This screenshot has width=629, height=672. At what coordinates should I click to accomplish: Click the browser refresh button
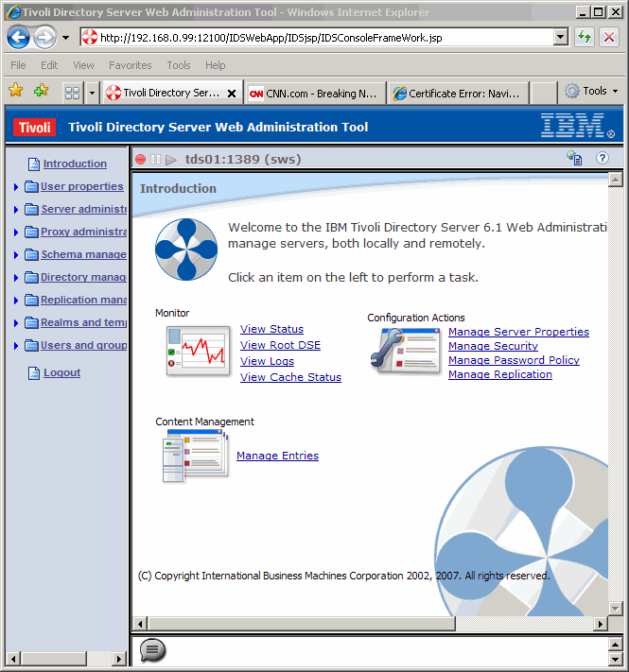(x=585, y=38)
